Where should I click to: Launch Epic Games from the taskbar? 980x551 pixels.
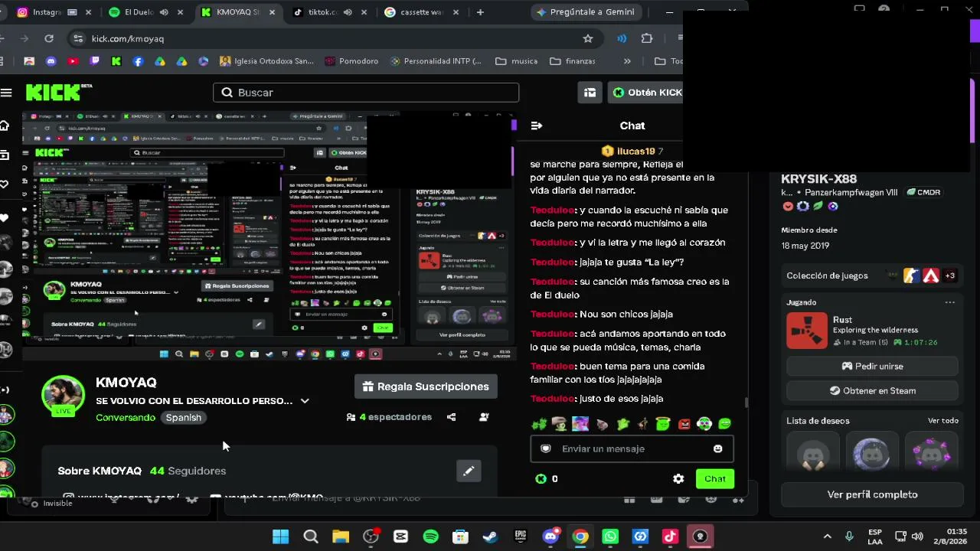[521, 536]
